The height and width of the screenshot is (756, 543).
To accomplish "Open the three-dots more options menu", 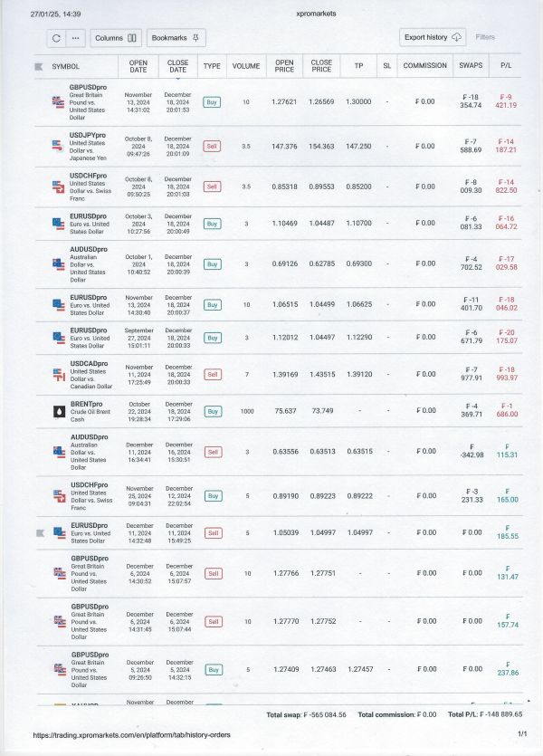I will point(76,38).
